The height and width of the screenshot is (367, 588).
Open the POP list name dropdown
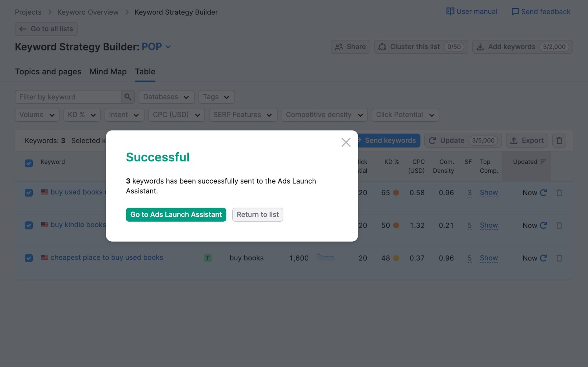[156, 47]
